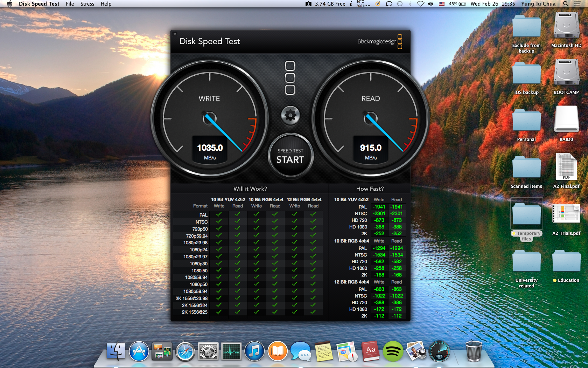Viewport: 588px width, 368px height.
Task: Click the Spotlight search magnifier icon
Action: click(566, 4)
